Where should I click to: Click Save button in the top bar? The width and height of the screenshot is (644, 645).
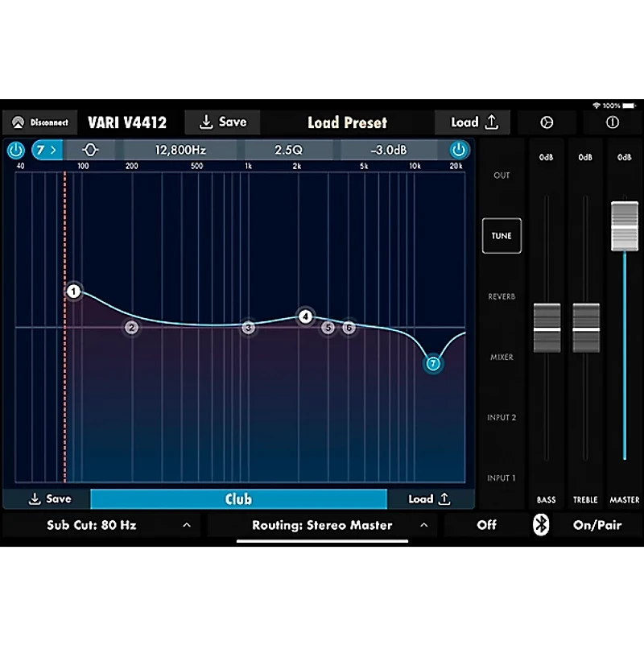(x=223, y=122)
